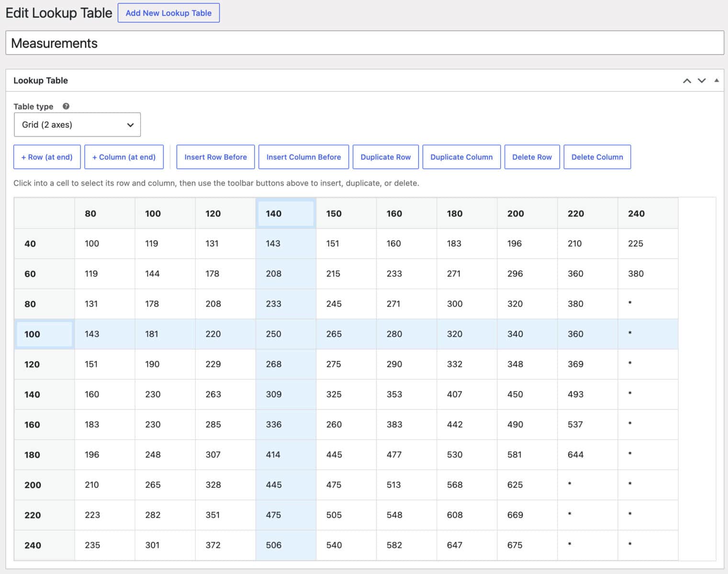This screenshot has width=728, height=574.
Task: Select row header cell 180
Action: tap(45, 454)
